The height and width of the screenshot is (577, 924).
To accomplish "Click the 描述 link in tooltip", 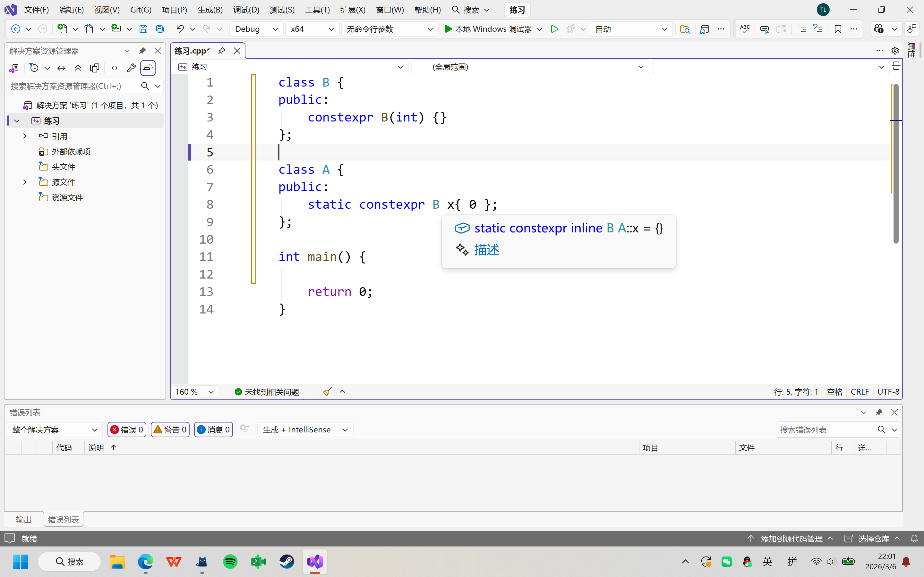I will coord(486,250).
